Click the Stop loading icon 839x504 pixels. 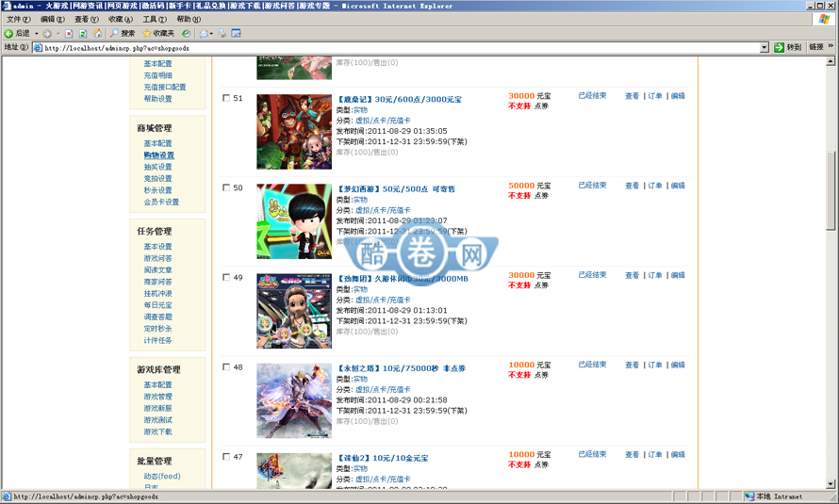click(69, 33)
